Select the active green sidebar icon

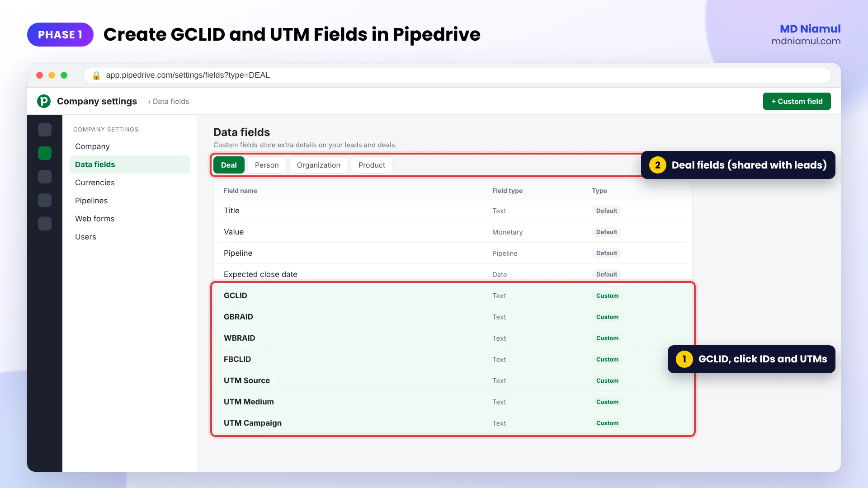(x=45, y=153)
